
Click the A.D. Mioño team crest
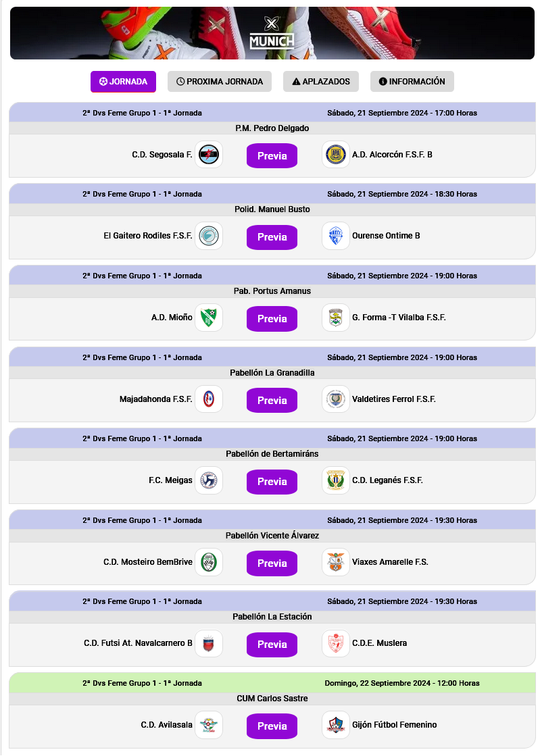[208, 318]
